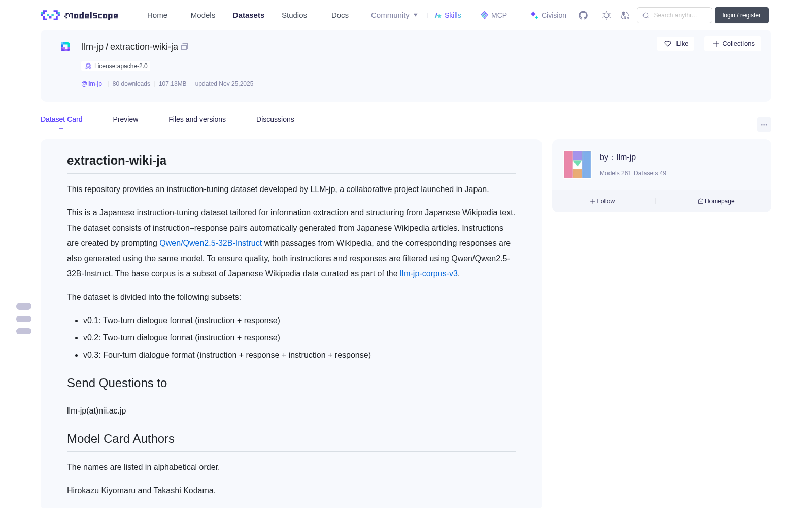Like this dataset with heart button
Viewport: 812px width, 508px height.
click(x=676, y=44)
